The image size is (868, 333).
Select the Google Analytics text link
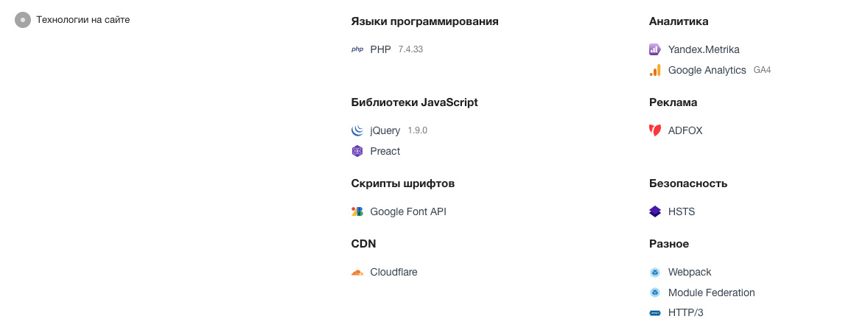click(707, 70)
